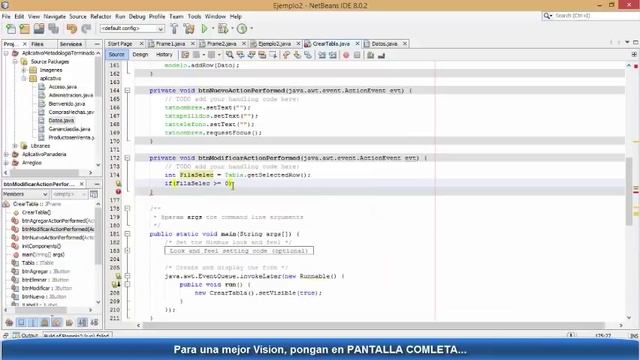
Task: Expand the AplicativoPanaderia project node
Action: [6, 154]
